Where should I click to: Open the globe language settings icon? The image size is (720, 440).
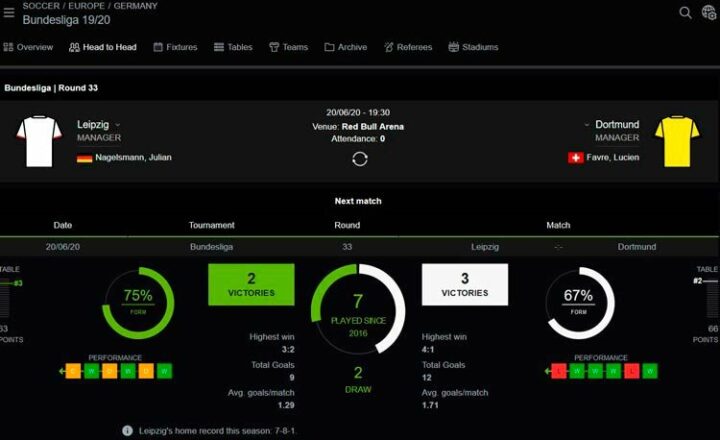(709, 12)
